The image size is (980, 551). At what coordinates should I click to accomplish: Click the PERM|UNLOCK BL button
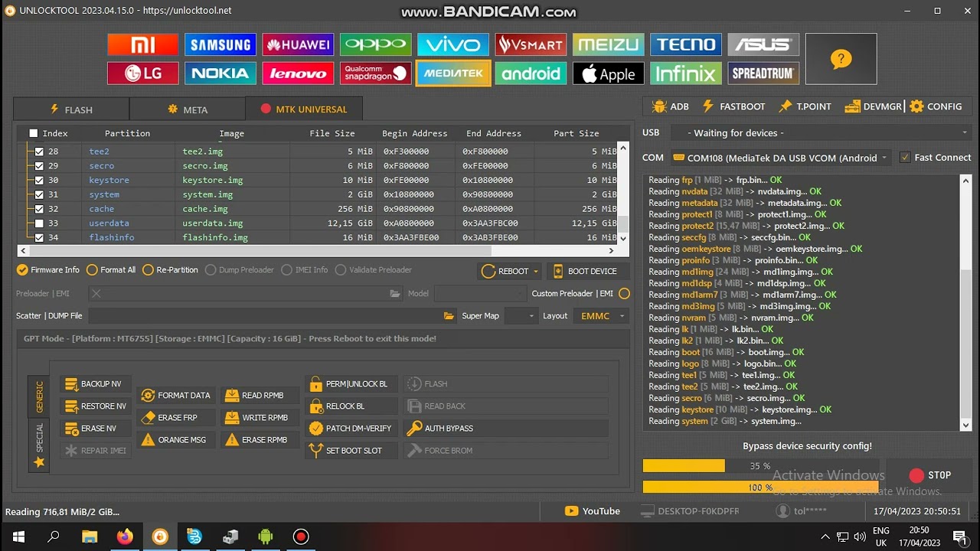351,384
